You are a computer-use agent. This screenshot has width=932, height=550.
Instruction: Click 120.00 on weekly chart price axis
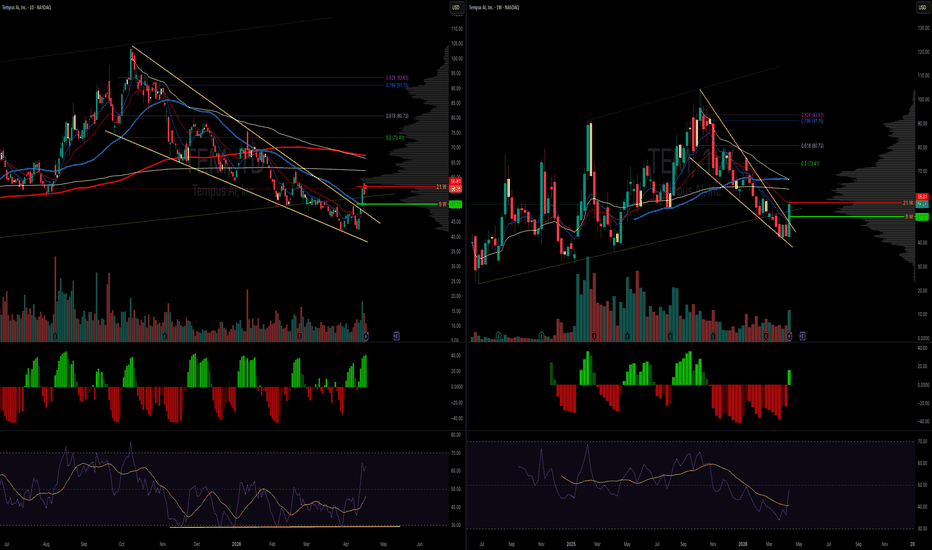(923, 52)
